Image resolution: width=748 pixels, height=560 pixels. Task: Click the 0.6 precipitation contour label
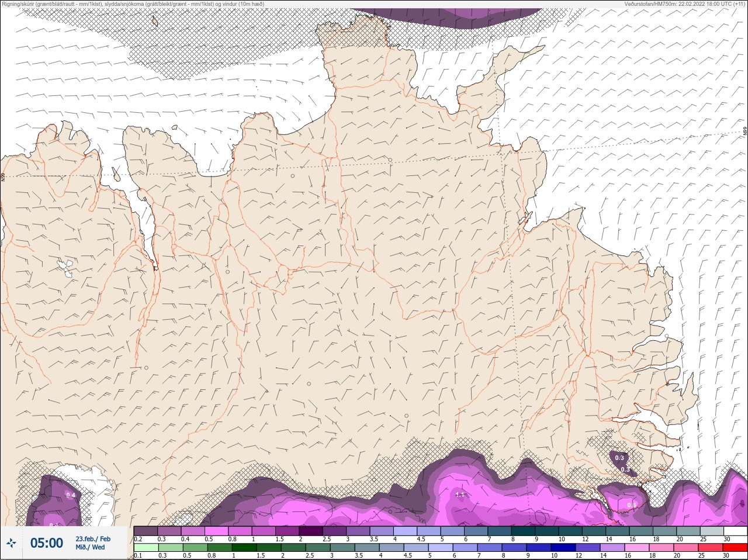pos(632,505)
